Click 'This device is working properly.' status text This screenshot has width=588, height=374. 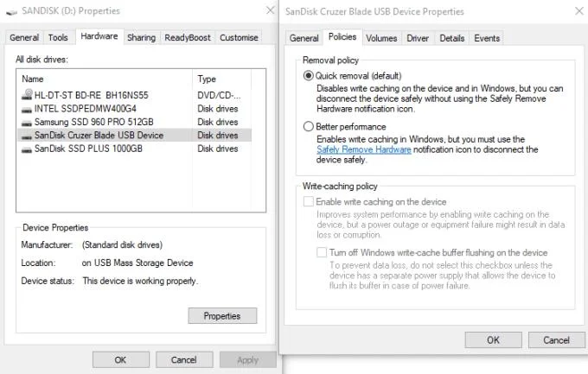[x=140, y=281]
